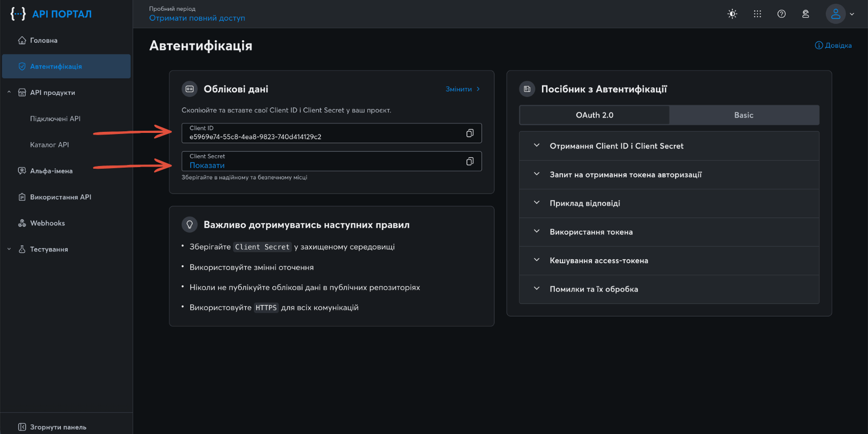Click the Тестування flask icon
Image resolution: width=868 pixels, height=434 pixels.
click(x=22, y=249)
